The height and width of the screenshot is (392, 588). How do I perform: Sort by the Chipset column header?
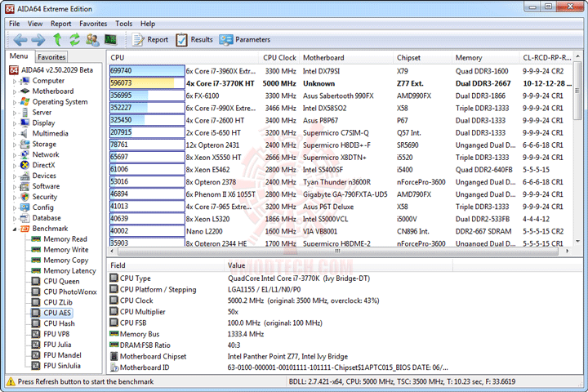(422, 58)
